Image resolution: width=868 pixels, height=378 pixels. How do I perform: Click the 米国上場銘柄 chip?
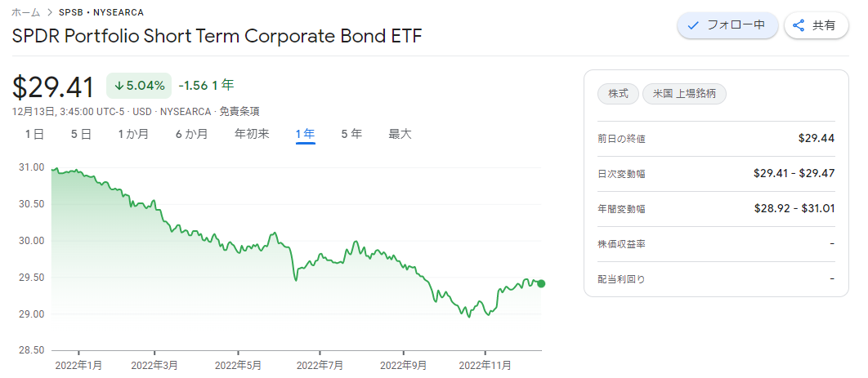coord(684,94)
